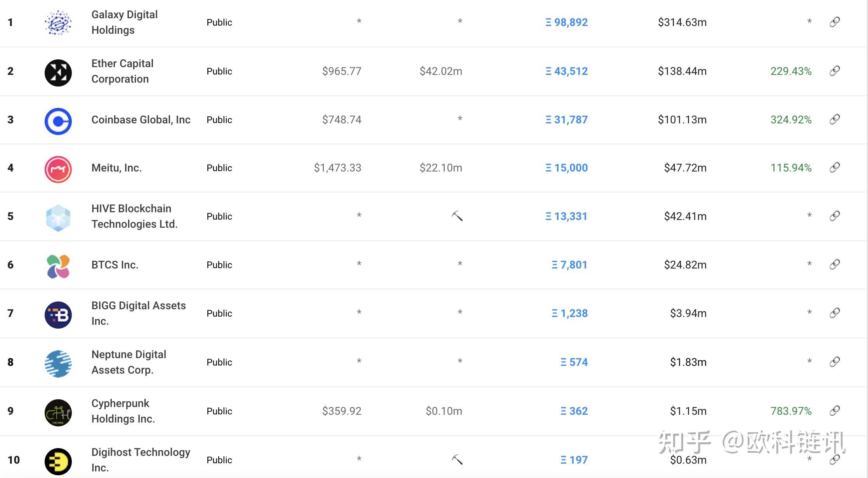Click link icon for Neptune Digital Assets Corp.

click(835, 362)
